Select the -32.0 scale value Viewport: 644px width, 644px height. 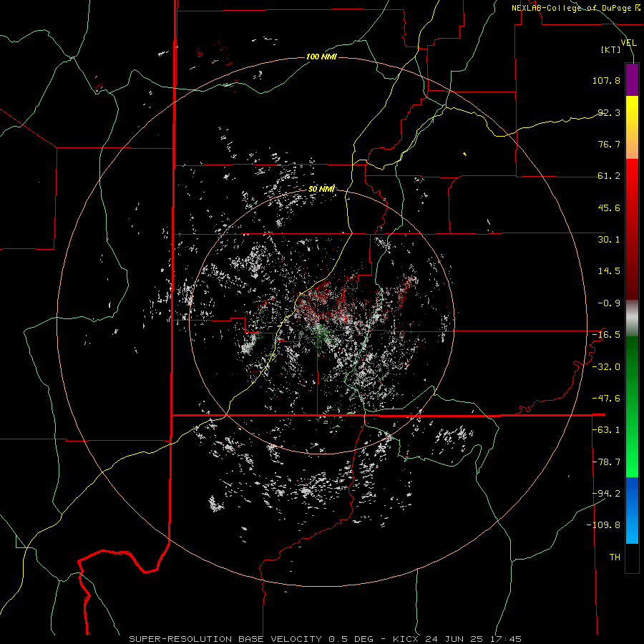point(606,367)
